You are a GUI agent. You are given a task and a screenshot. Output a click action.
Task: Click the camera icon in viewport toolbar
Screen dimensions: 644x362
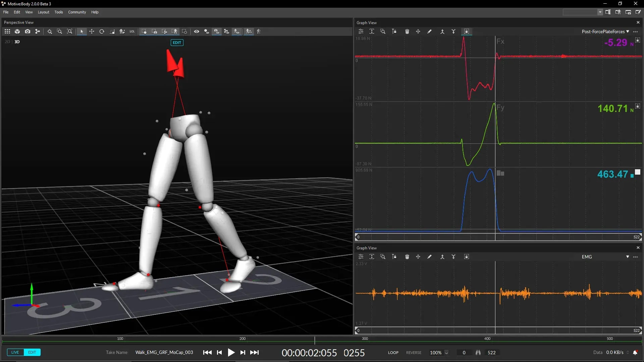28,32
